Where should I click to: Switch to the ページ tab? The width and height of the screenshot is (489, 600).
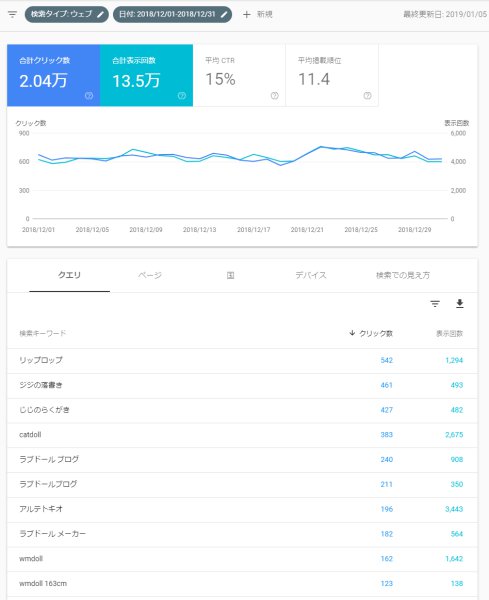tap(150, 275)
